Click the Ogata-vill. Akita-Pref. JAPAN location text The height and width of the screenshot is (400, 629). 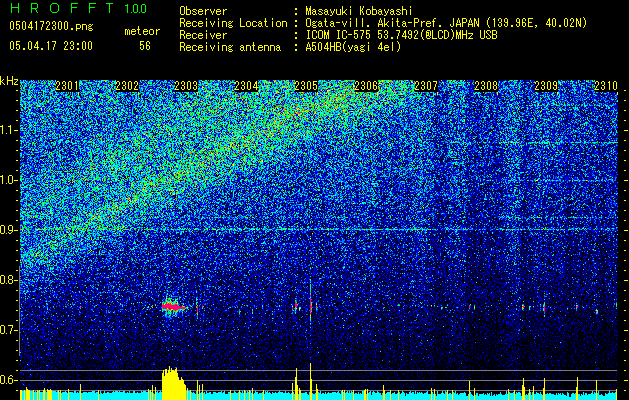coord(446,23)
